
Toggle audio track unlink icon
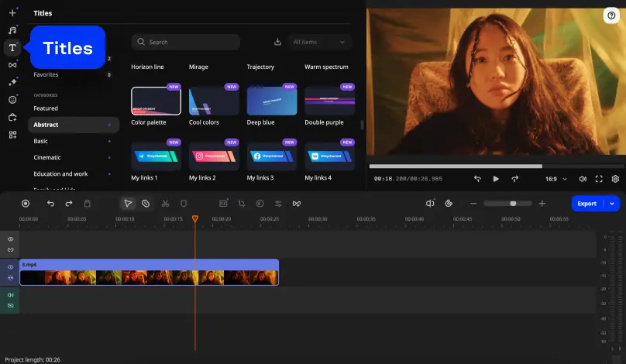click(x=11, y=306)
